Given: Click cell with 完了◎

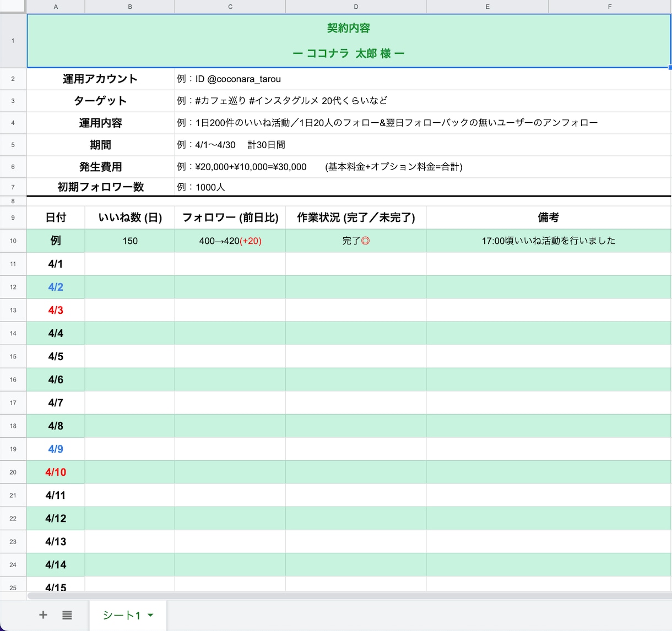Looking at the screenshot, I should pos(356,241).
